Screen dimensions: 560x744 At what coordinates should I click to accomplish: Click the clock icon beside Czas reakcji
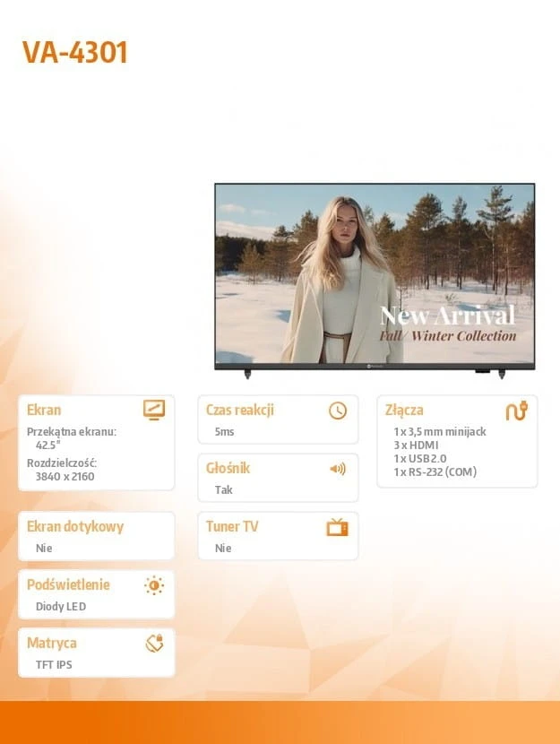(x=337, y=411)
